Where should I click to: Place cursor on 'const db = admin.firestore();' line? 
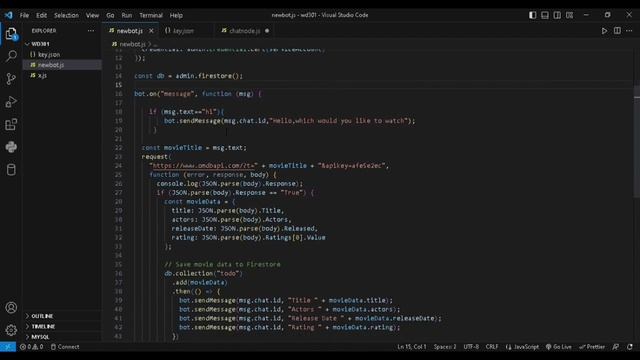(188, 76)
